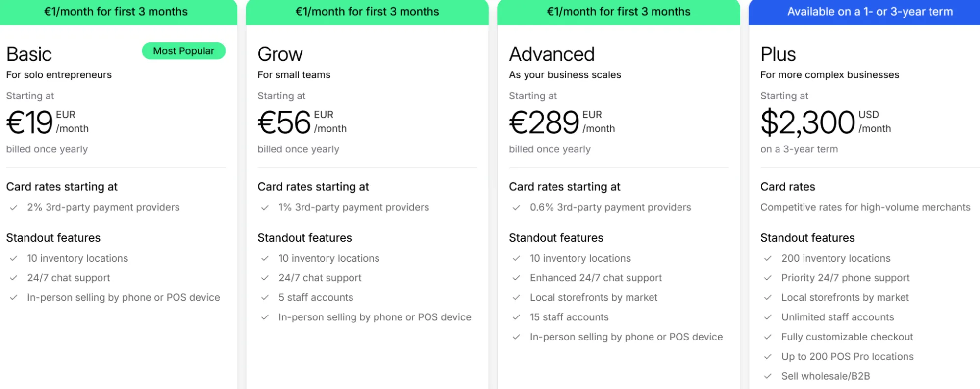Select the Grow plan heading

pos(280,54)
